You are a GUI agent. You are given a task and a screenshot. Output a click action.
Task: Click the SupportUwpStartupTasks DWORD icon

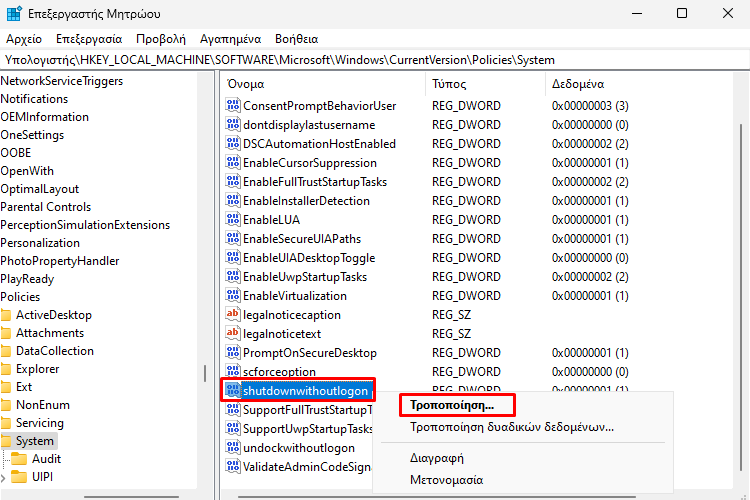pos(233,428)
